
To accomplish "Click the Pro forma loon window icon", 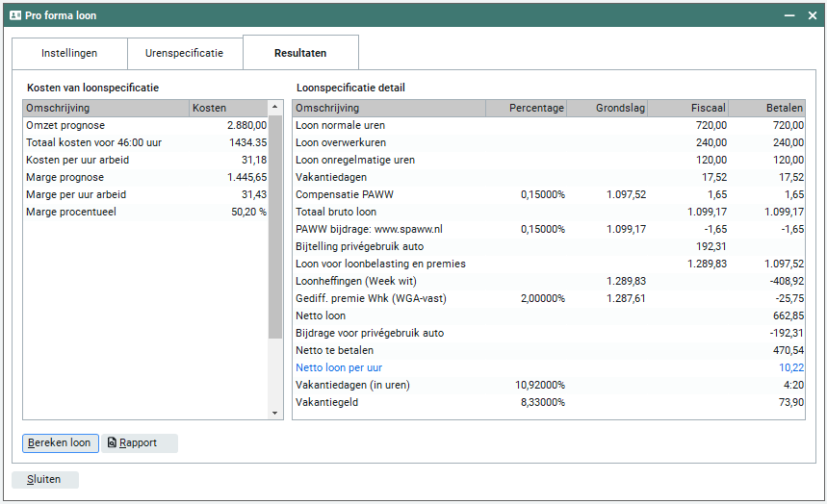I will 15,15.
